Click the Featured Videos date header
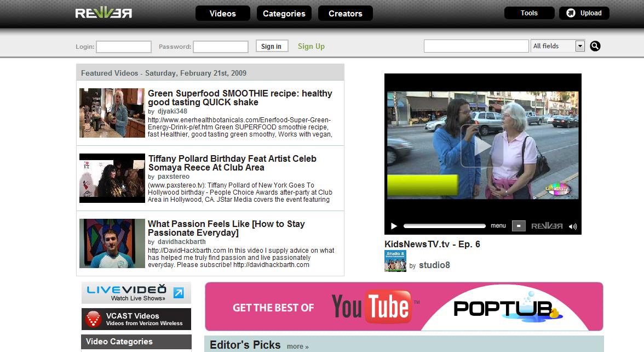 (x=210, y=72)
